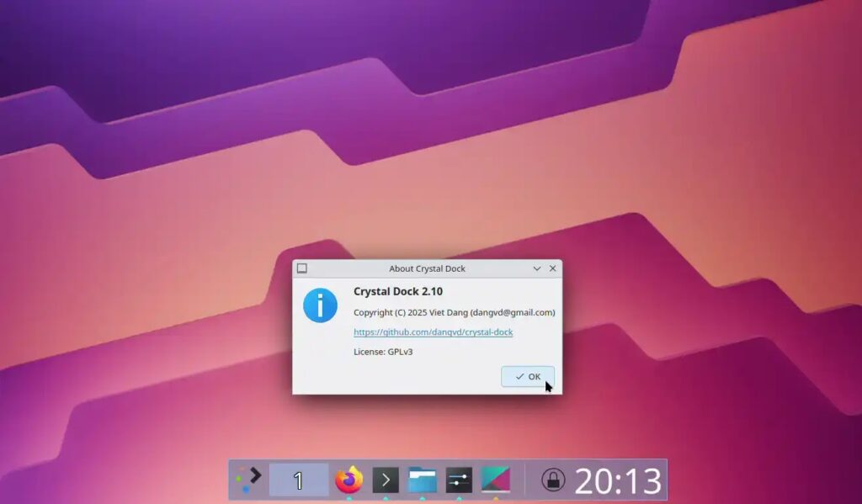This screenshot has height=504, width=862.
Task: Click the Crystal Dock 2.10 heading
Action: [x=398, y=291]
